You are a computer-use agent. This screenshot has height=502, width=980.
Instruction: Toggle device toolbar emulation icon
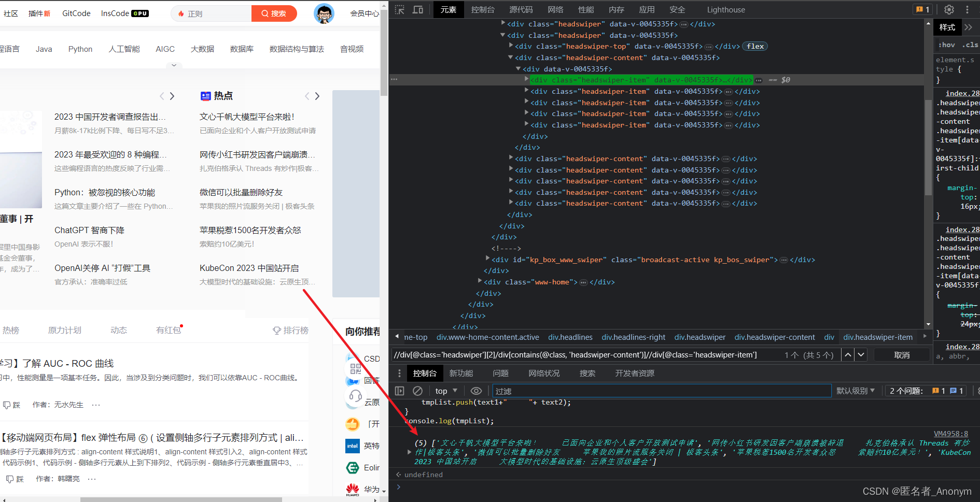pyautogui.click(x=418, y=9)
